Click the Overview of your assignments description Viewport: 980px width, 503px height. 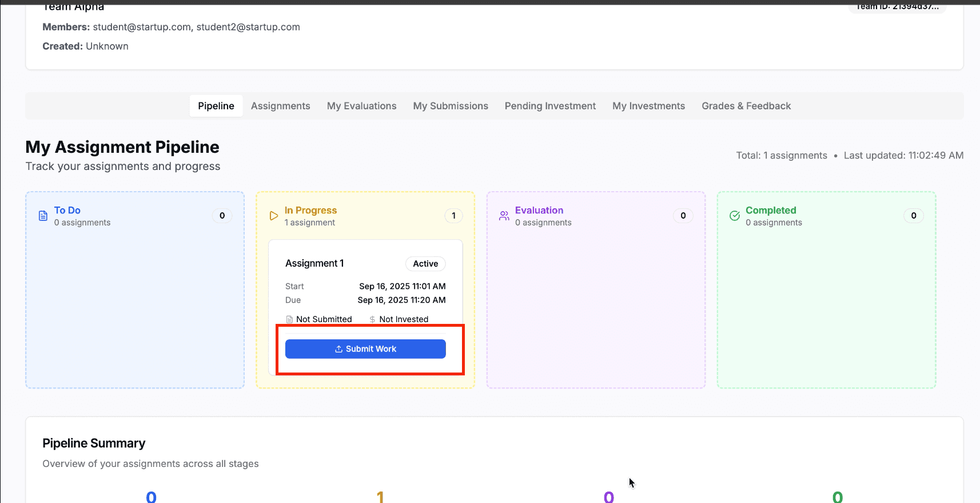point(150,464)
